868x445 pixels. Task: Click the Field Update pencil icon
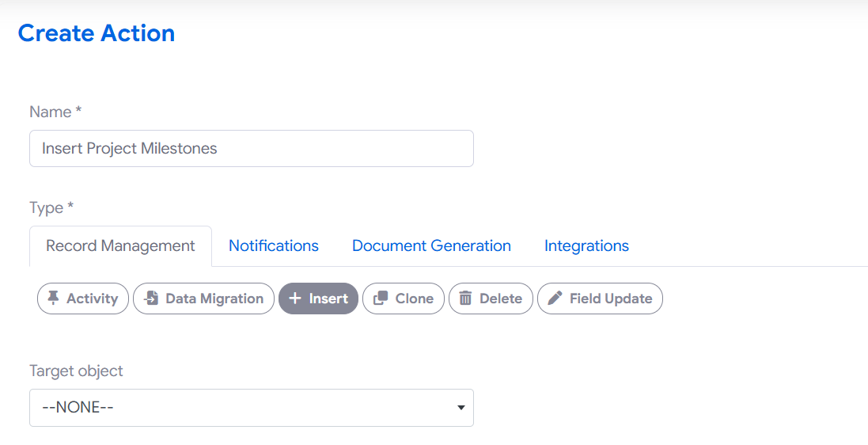click(555, 299)
